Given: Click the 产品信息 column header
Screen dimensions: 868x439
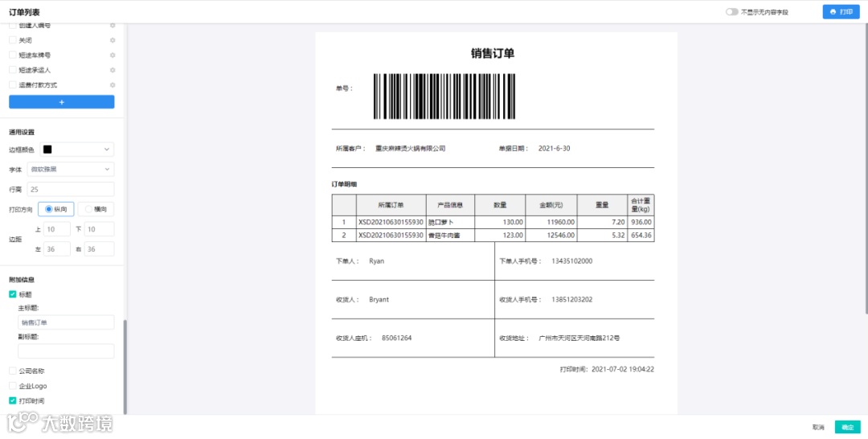Looking at the screenshot, I should click(450, 205).
